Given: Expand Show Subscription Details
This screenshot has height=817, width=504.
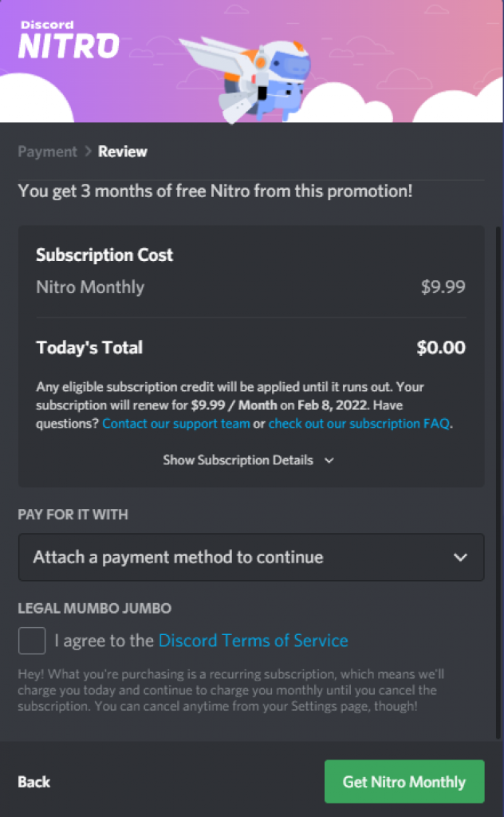Looking at the screenshot, I should pyautogui.click(x=238, y=460).
